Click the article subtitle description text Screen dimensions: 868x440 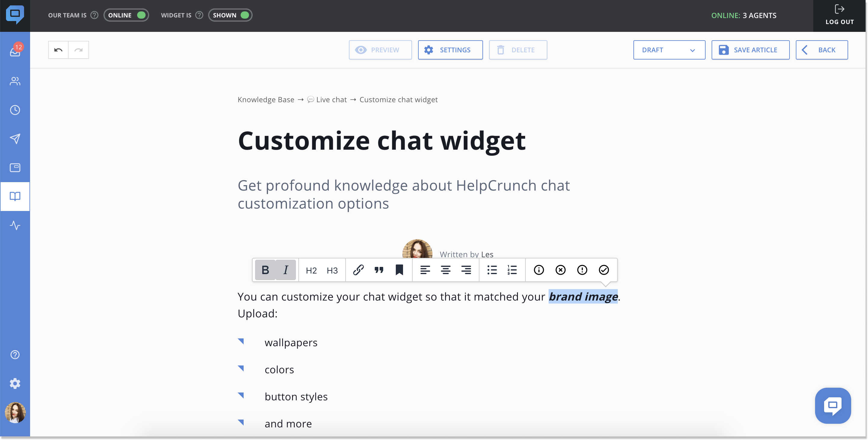(404, 194)
